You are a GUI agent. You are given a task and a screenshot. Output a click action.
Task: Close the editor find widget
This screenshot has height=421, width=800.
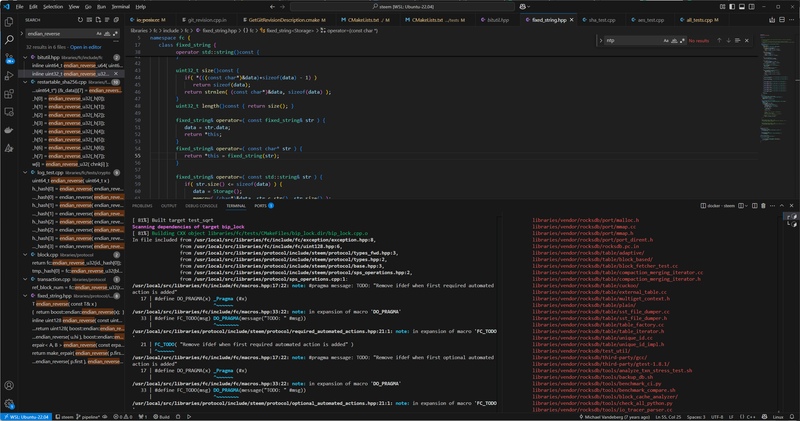pyautogui.click(x=746, y=40)
